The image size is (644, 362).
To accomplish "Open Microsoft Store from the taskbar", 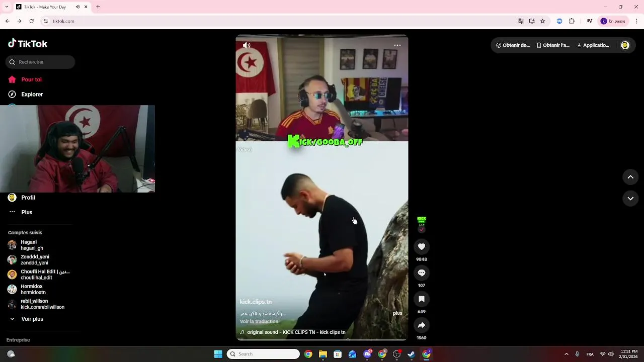I will [x=338, y=354].
